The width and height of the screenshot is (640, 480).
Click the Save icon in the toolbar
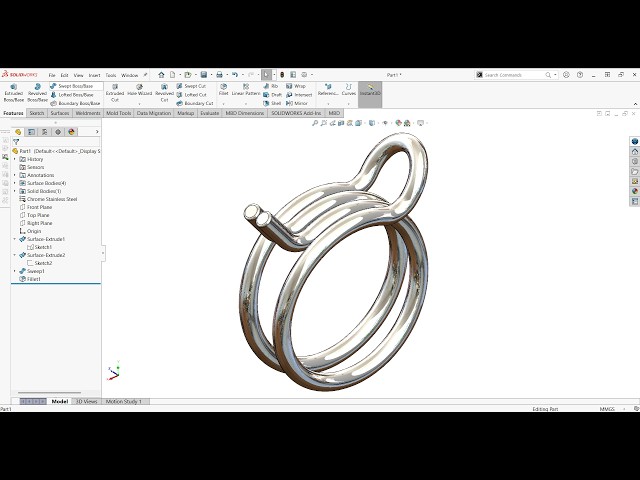204,75
